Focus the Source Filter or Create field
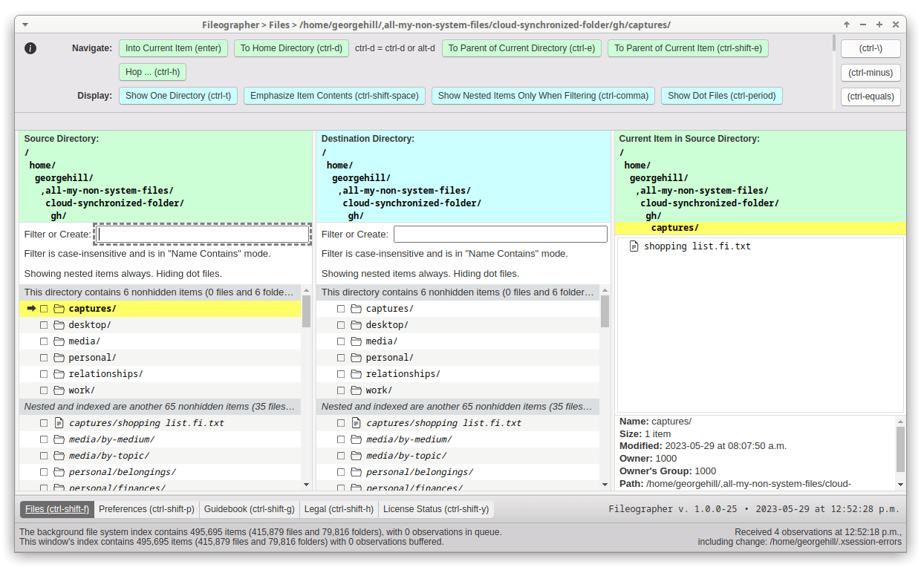The height and width of the screenshot is (570, 924). [x=203, y=235]
